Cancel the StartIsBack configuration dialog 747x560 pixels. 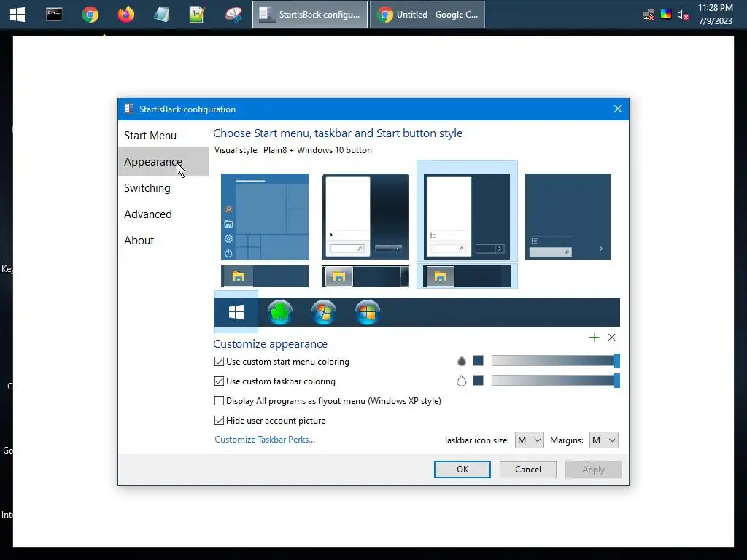click(528, 469)
